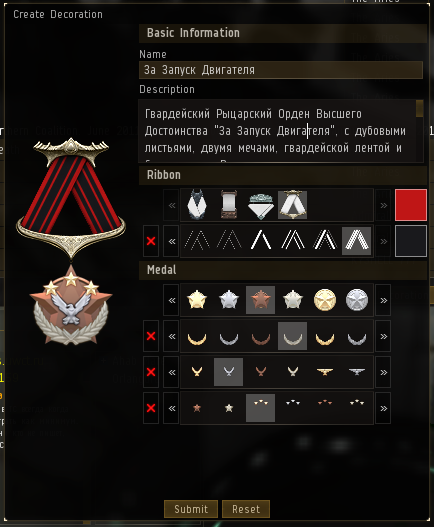Reset the decoration design
The width and height of the screenshot is (434, 527).
click(x=246, y=509)
